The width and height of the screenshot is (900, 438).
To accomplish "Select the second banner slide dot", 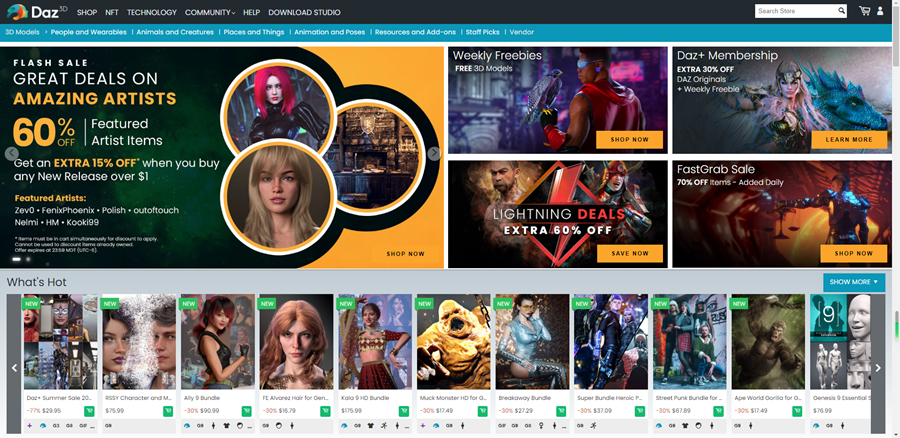I will click(27, 259).
